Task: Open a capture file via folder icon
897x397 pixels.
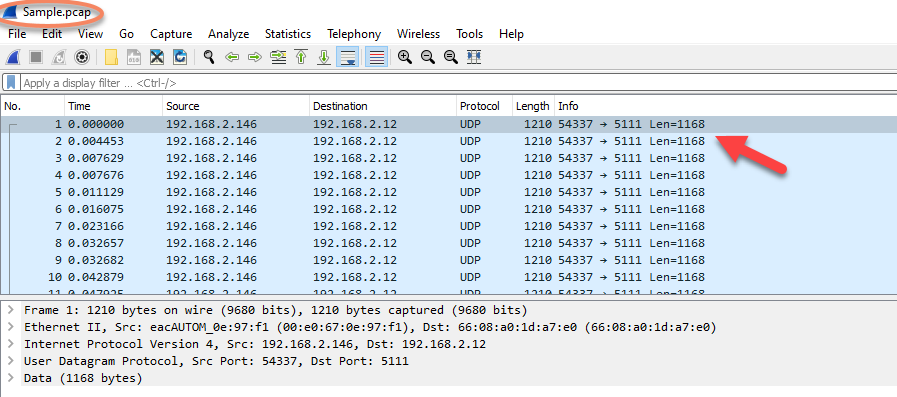Action: [112, 57]
